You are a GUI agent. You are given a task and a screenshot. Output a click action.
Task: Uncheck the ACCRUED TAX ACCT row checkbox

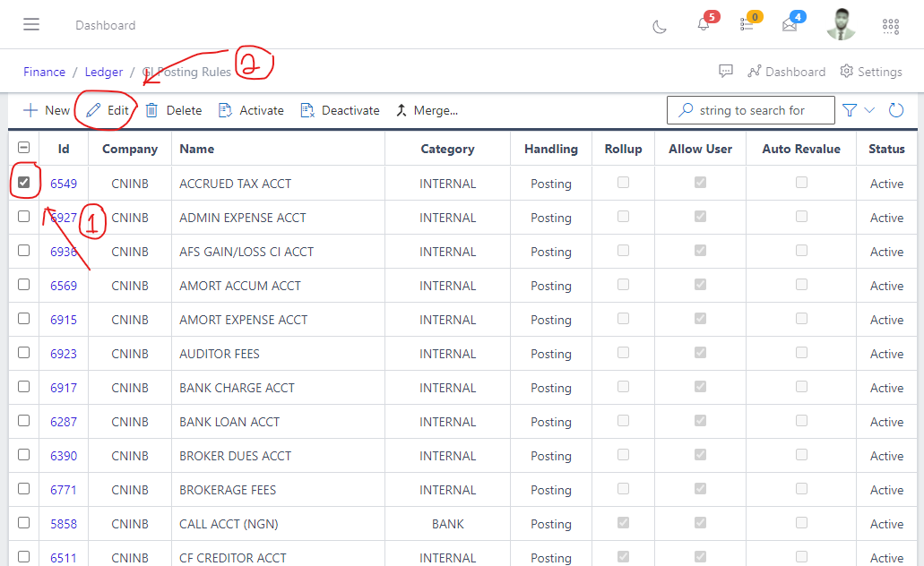(24, 182)
